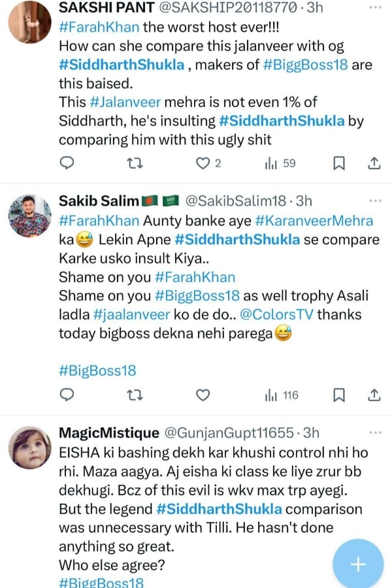Bookmark SAKSHI PANT's tweet

coord(339,163)
